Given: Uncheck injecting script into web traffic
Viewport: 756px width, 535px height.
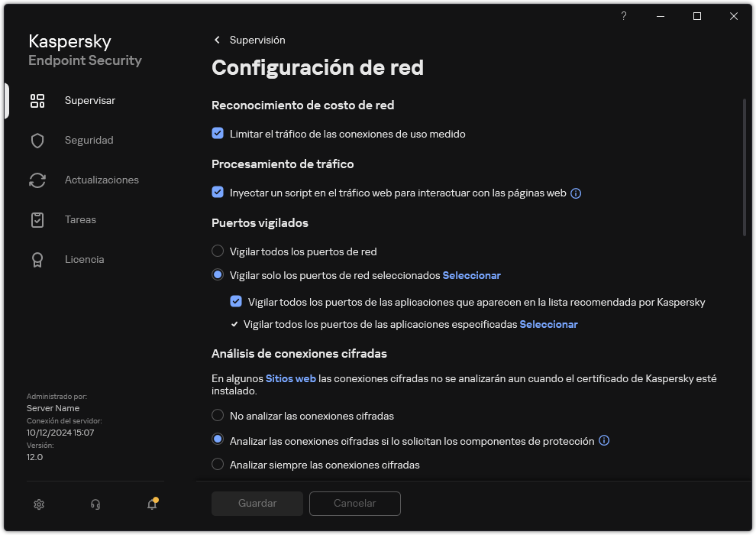Looking at the screenshot, I should 217,193.
